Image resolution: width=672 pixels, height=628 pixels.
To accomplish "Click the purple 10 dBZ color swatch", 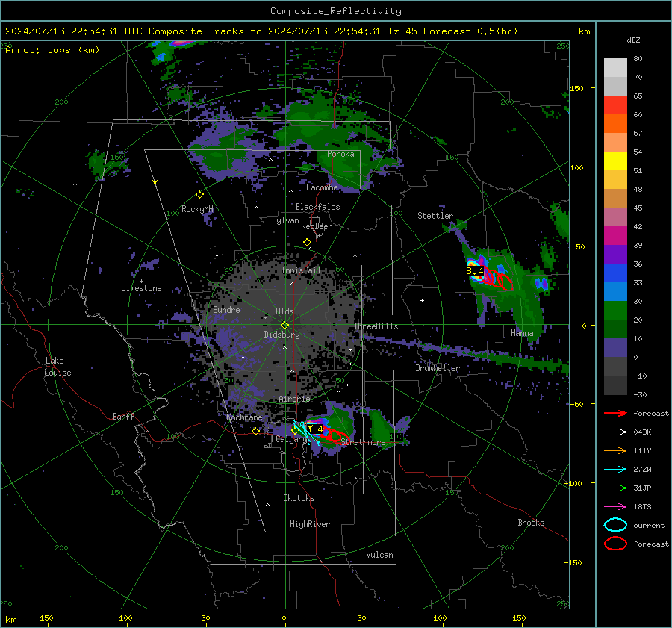I will point(615,348).
